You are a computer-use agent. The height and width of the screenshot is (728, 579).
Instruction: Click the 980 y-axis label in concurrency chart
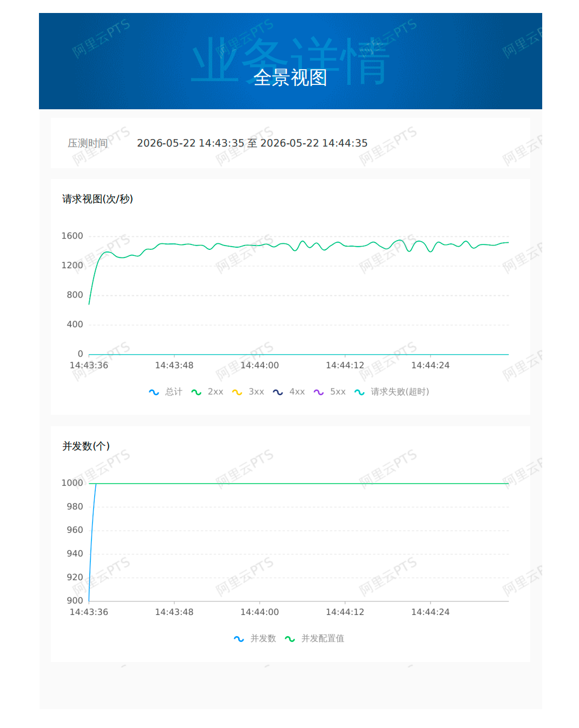pyautogui.click(x=75, y=506)
